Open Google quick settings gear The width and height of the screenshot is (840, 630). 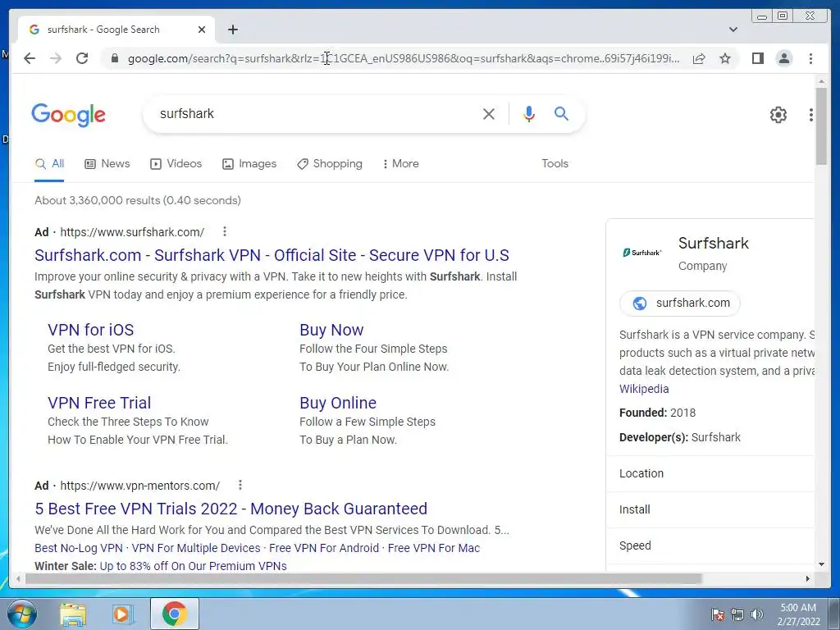[x=778, y=115]
